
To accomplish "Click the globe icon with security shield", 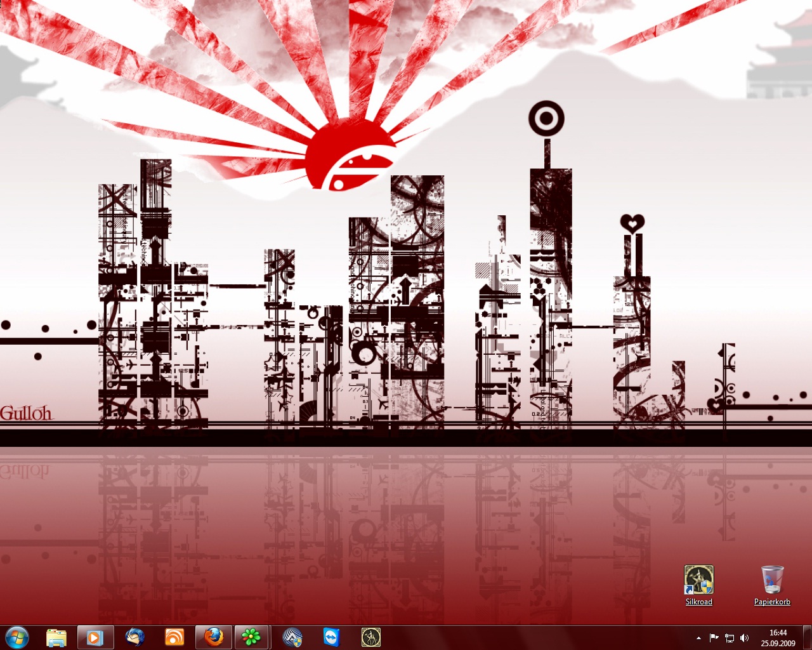I will (292, 637).
